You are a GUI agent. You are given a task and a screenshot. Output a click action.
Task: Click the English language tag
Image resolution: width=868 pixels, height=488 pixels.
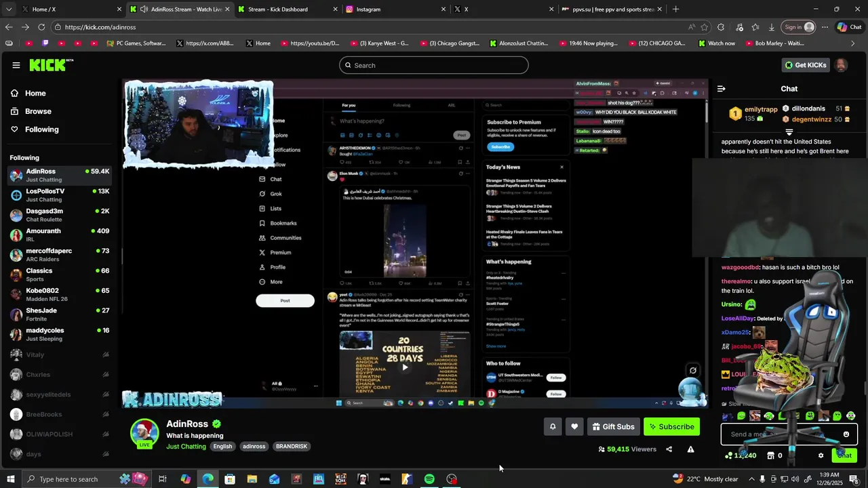pos(222,447)
